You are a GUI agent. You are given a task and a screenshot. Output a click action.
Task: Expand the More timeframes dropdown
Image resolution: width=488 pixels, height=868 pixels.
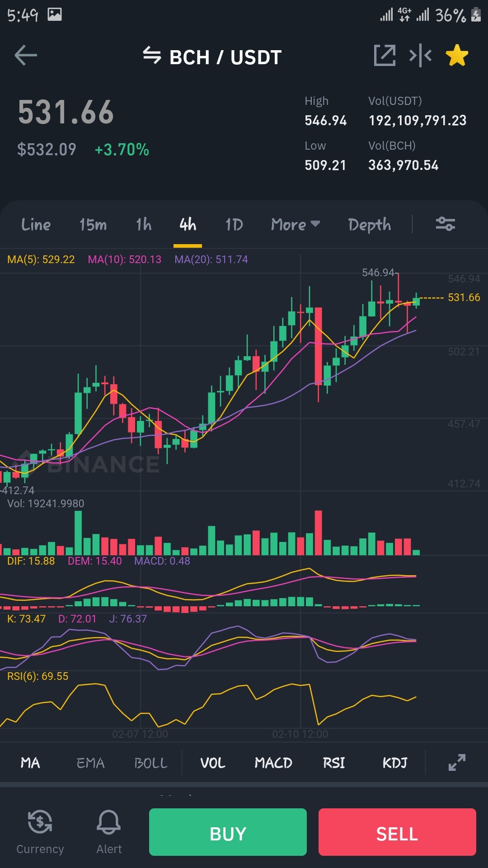[296, 224]
